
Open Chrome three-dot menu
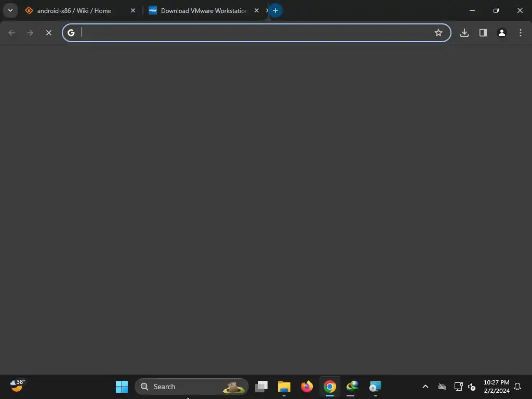521,33
